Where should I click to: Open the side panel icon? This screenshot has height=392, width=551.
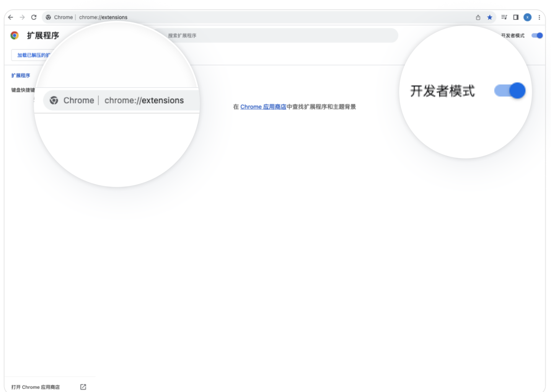(516, 17)
